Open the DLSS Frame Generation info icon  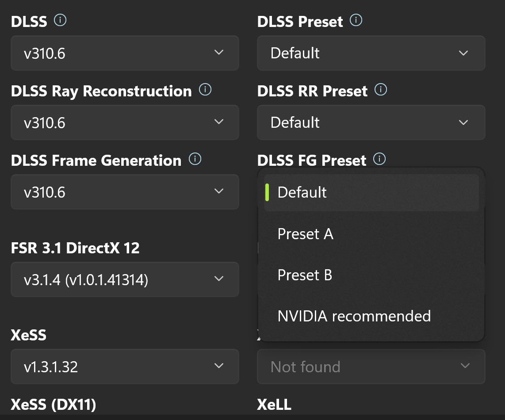[x=195, y=159]
